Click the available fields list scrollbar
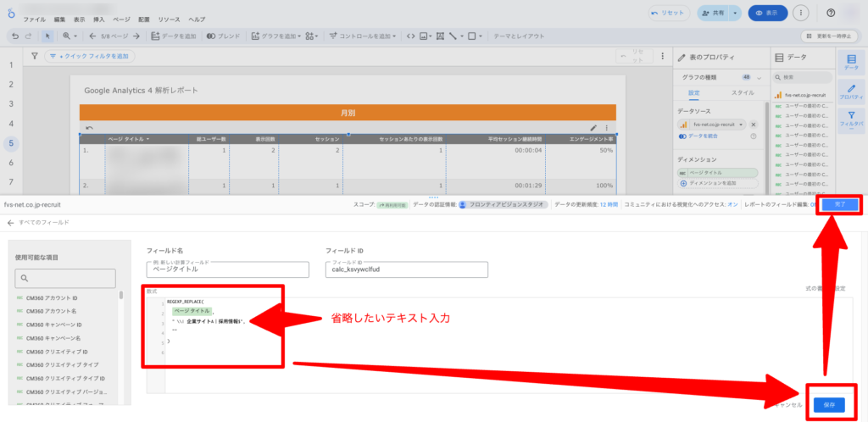This screenshot has height=422, width=868. click(120, 296)
